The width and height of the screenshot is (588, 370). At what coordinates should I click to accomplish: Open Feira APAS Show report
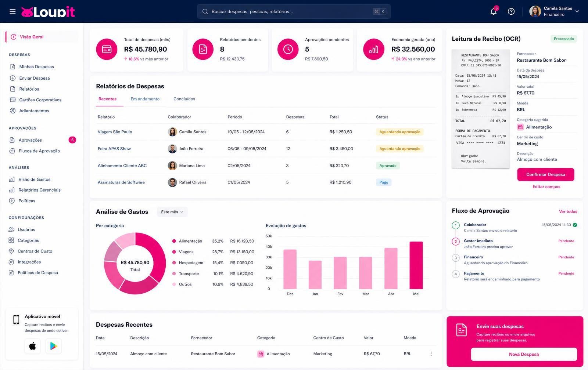tap(114, 149)
